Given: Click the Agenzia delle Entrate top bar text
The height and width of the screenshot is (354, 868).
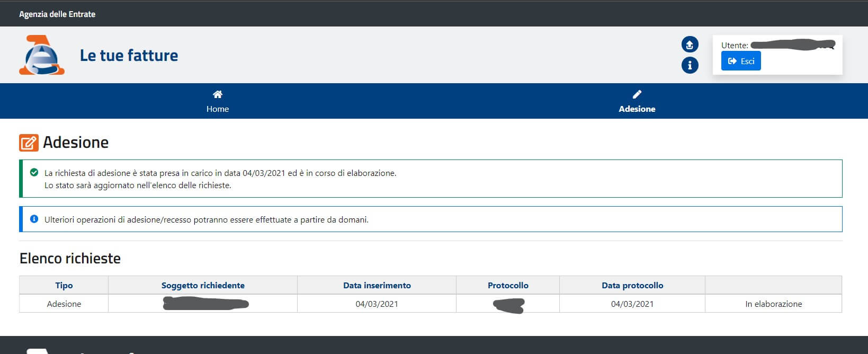Looking at the screenshot, I should [x=57, y=14].
